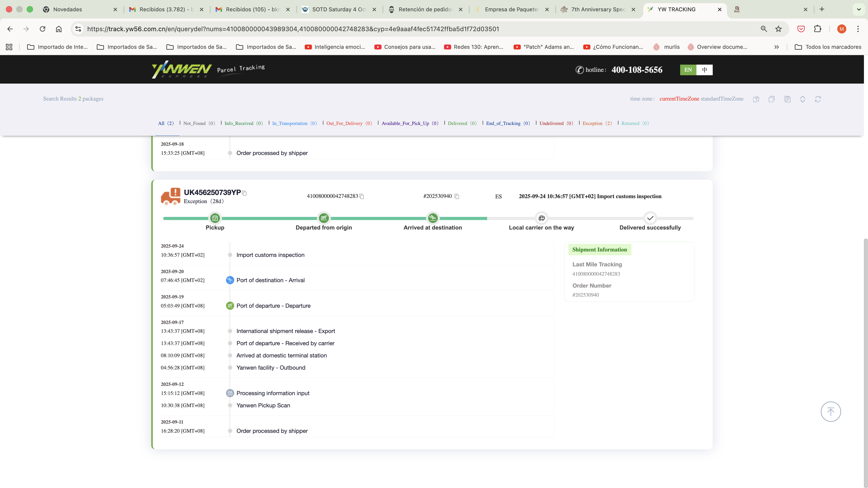
Task: Switch to standardTimeZone option
Action: (722, 99)
